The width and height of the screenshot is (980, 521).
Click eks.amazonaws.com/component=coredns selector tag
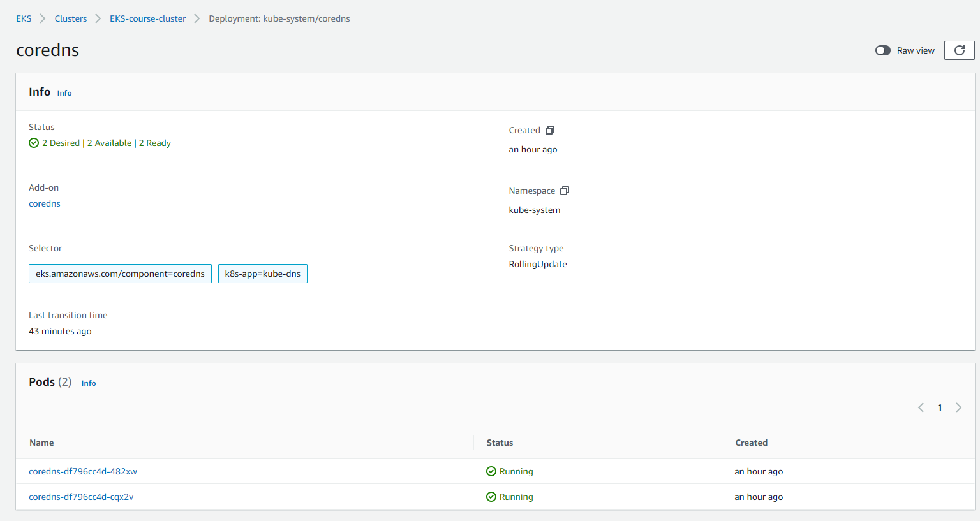coord(120,274)
